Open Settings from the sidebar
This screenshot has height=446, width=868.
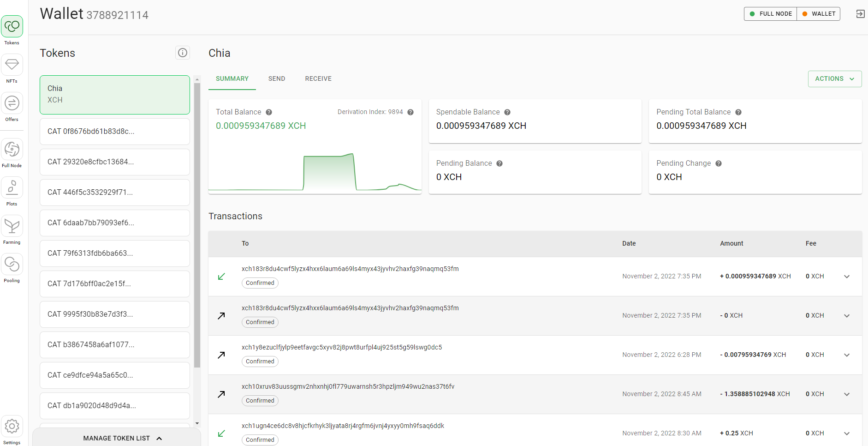(12, 426)
